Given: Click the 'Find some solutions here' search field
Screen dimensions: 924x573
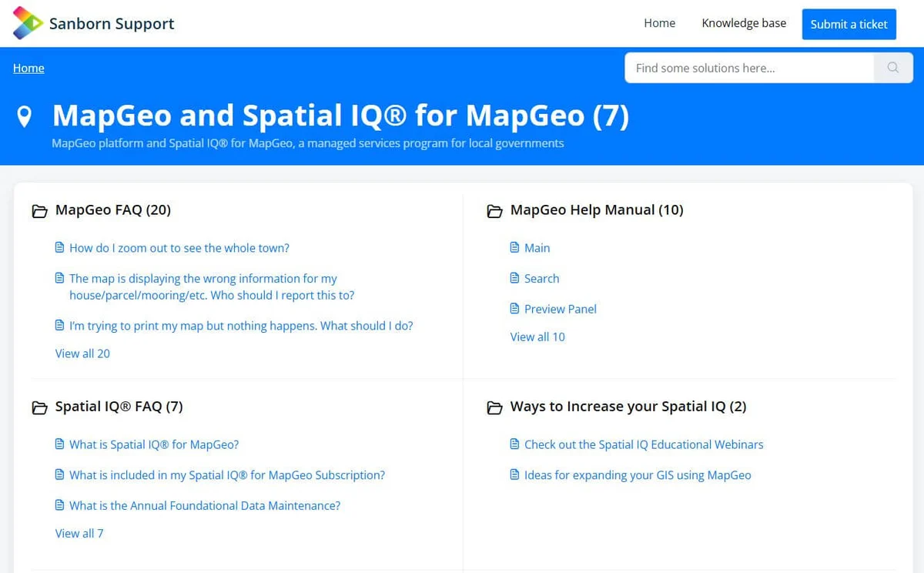Looking at the screenshot, I should coord(749,68).
